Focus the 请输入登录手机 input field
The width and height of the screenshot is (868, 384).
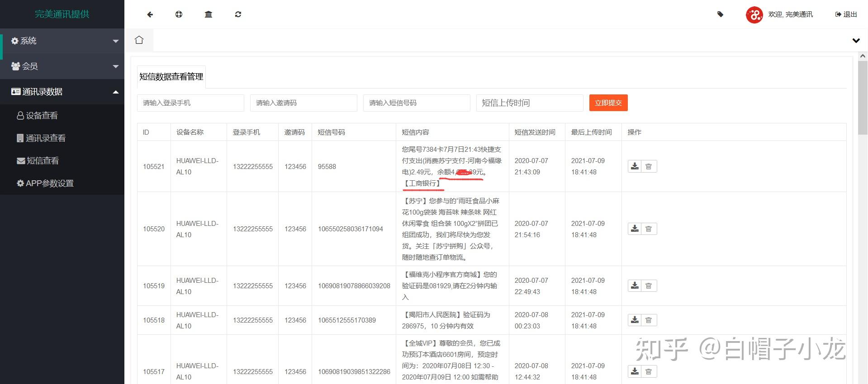tap(190, 103)
